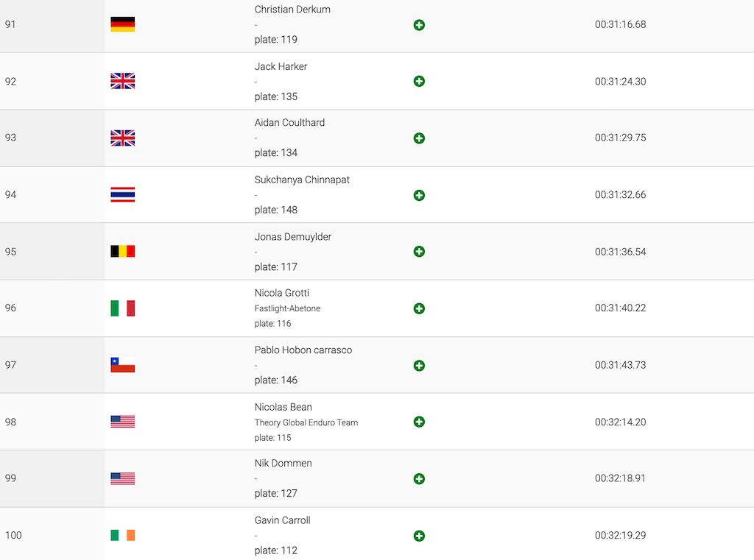Click time 00:32:19.29 for rank 100

pos(620,535)
